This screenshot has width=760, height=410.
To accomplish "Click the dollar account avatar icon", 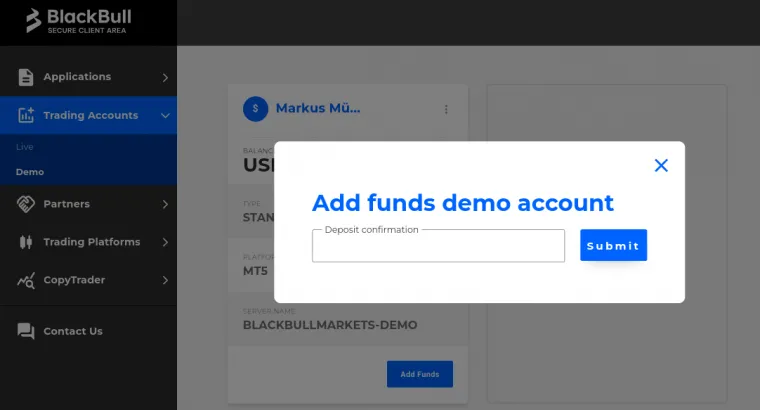I will (x=255, y=109).
